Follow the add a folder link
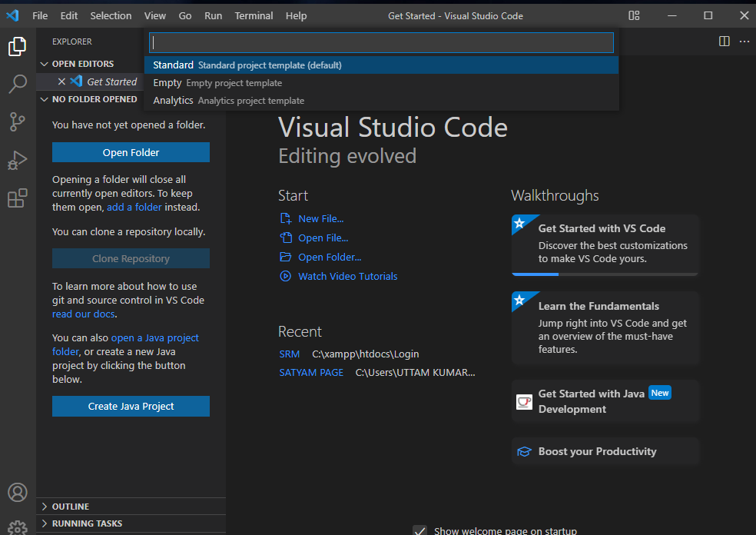 tap(134, 207)
